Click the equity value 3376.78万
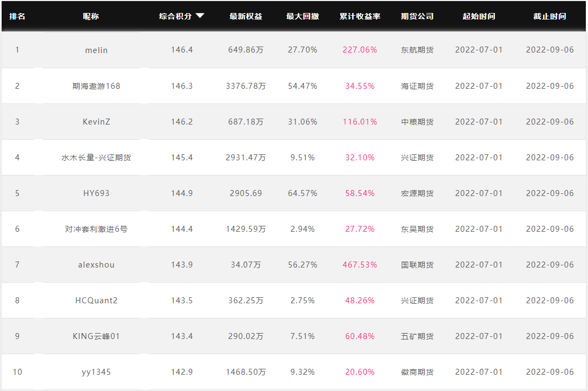The image size is (588, 391). [x=246, y=86]
